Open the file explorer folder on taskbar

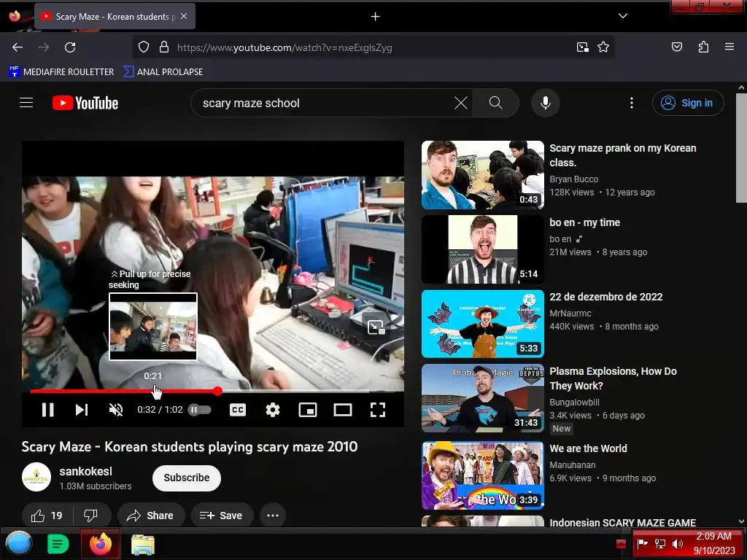142,544
